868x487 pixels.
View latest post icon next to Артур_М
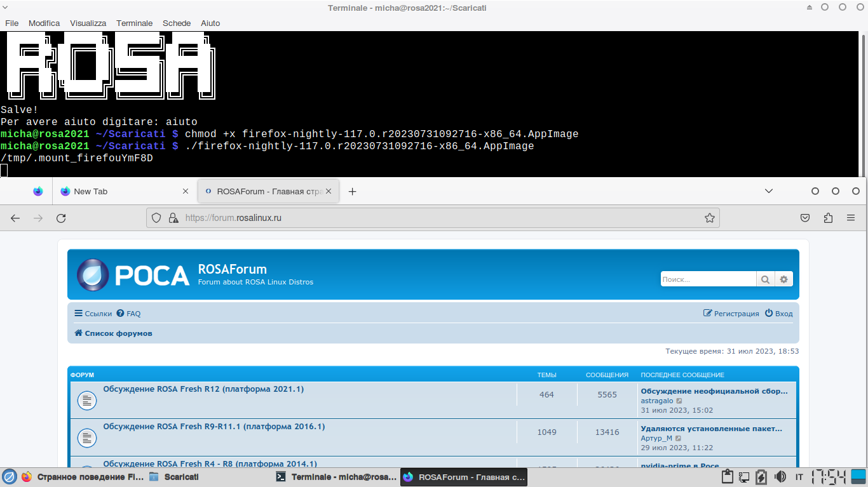[x=679, y=438]
